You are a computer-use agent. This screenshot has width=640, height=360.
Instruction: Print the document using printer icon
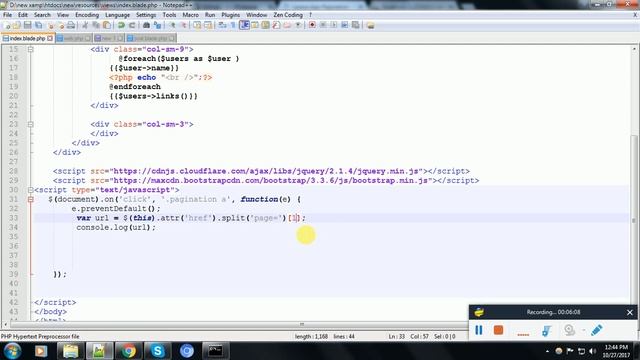click(71, 25)
